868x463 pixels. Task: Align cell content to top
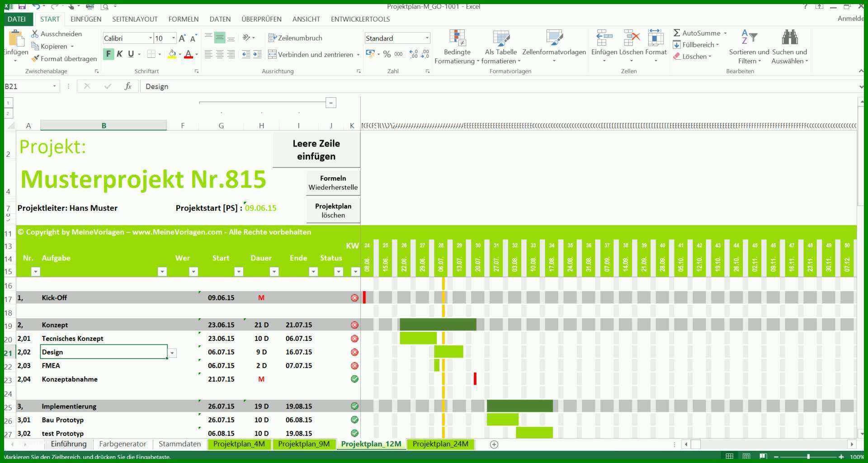coord(208,38)
